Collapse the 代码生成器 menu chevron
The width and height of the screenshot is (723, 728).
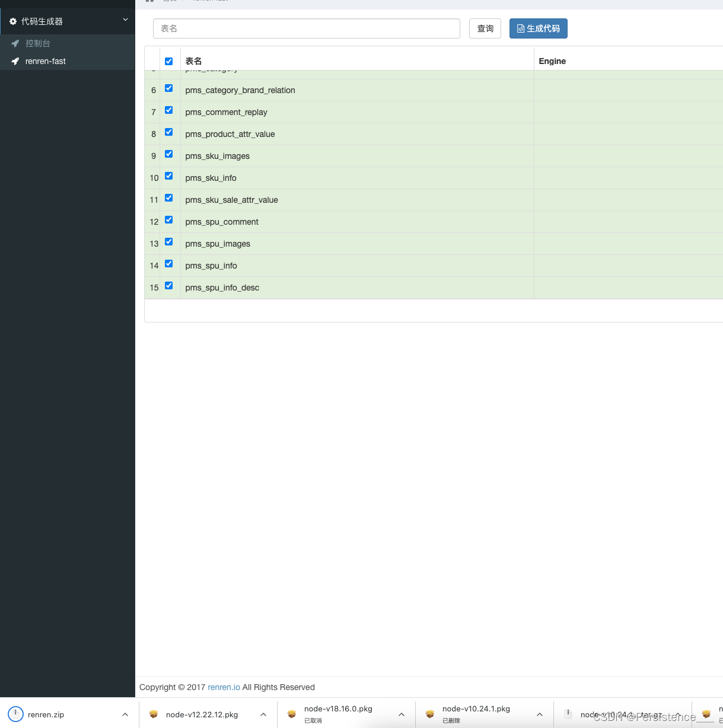[x=125, y=20]
